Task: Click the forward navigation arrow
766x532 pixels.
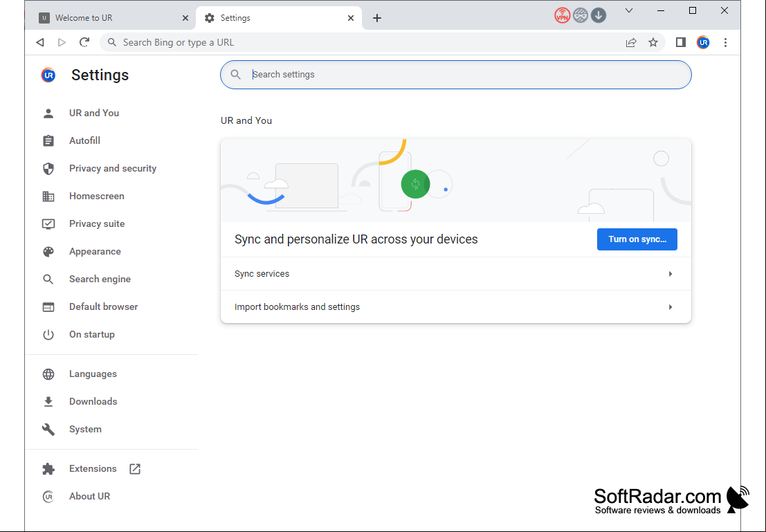Action: [62, 42]
